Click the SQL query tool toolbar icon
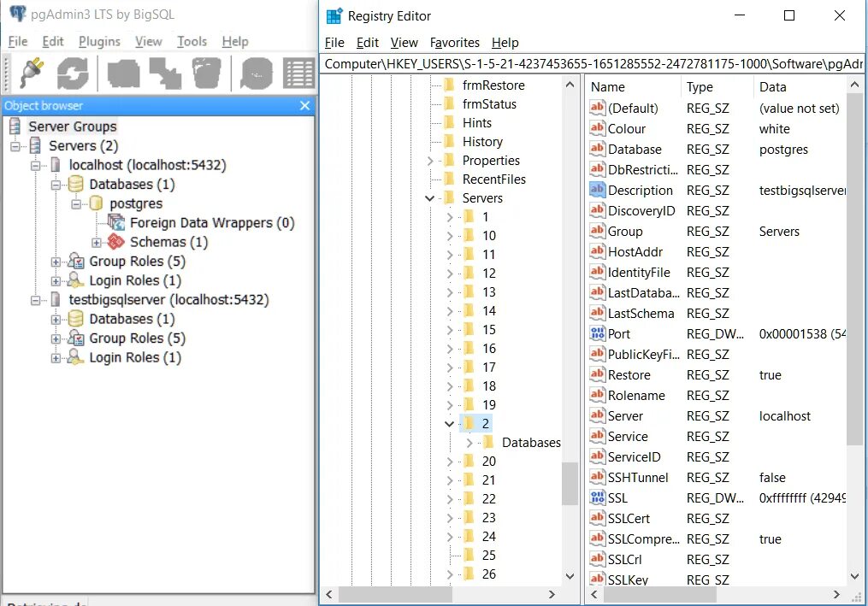Screen dimensions: 868x606 (x=257, y=73)
